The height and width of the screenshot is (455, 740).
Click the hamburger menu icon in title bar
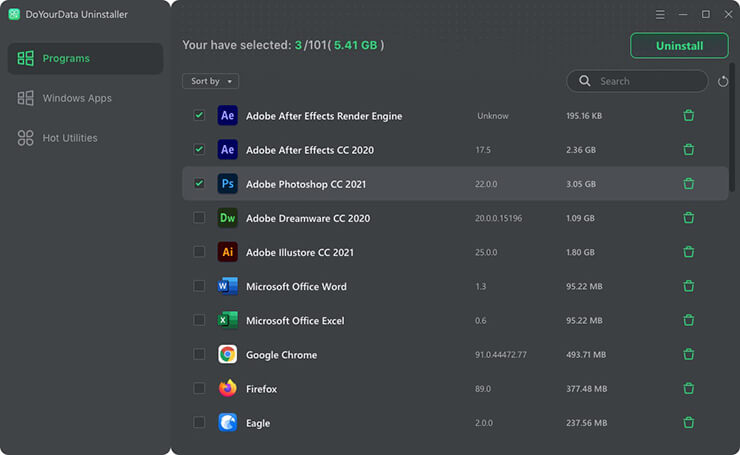(660, 15)
